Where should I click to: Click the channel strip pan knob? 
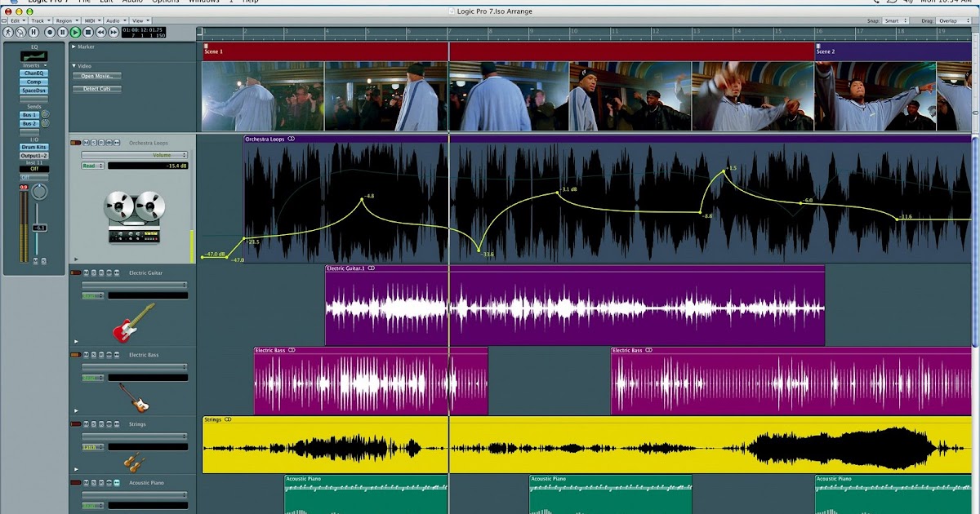tap(39, 192)
